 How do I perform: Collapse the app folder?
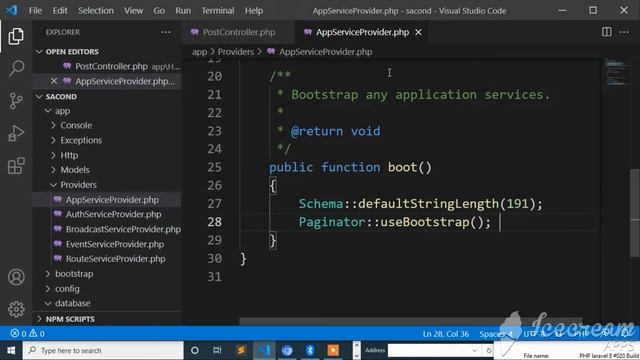[48, 111]
